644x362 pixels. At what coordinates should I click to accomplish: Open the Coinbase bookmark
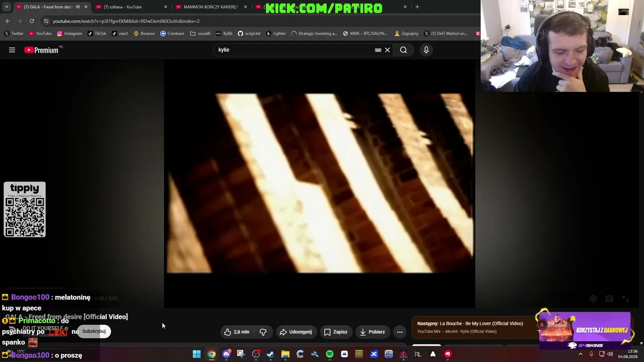172,34
